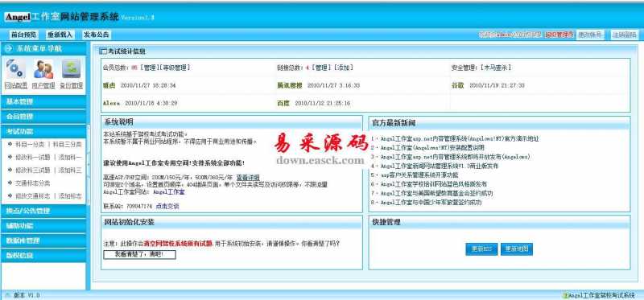Open news item 3 即将开始发布

pos(455,156)
